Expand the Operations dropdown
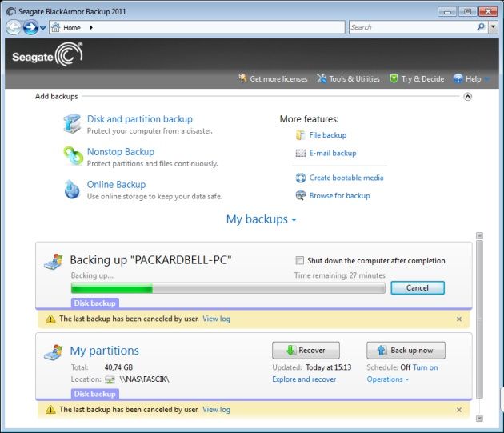Viewport: 504px width, 433px height. 388,379
